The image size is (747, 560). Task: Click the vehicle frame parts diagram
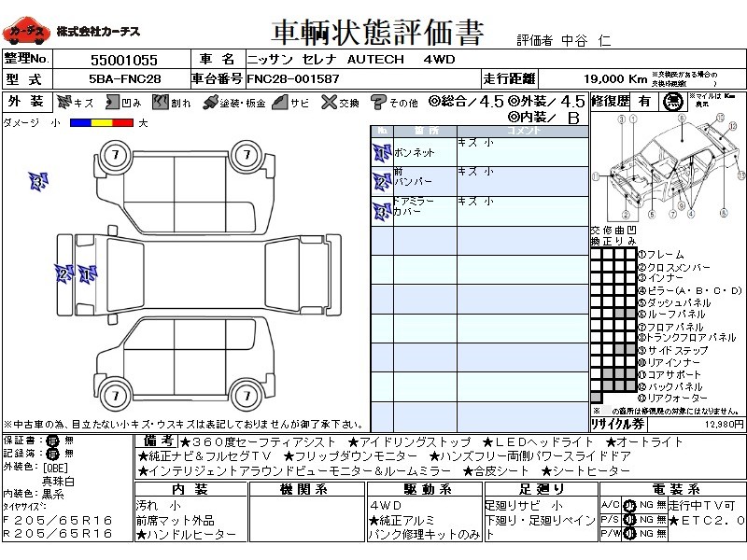point(668,168)
